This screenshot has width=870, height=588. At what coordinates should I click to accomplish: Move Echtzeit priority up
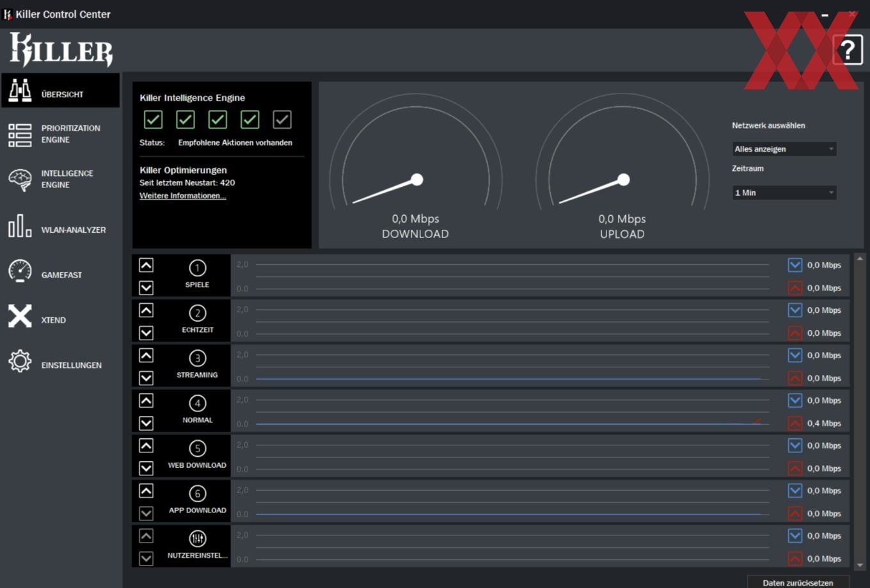pyautogui.click(x=146, y=310)
